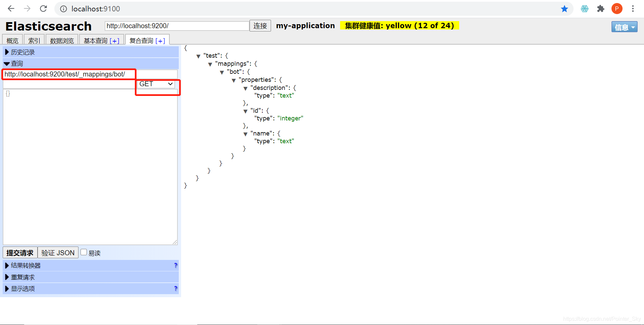Image resolution: width=644 pixels, height=325 pixels.
Task: View site information icon in address bar
Action: [63, 9]
